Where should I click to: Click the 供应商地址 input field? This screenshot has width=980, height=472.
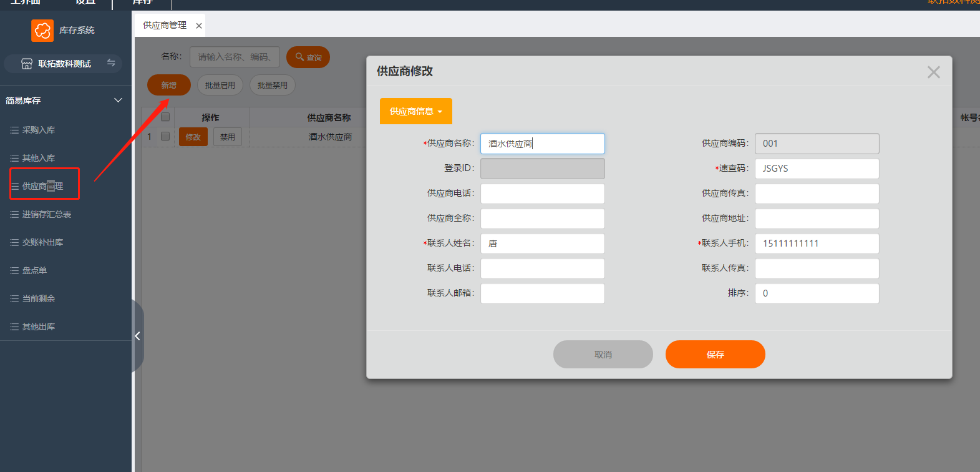[817, 219]
